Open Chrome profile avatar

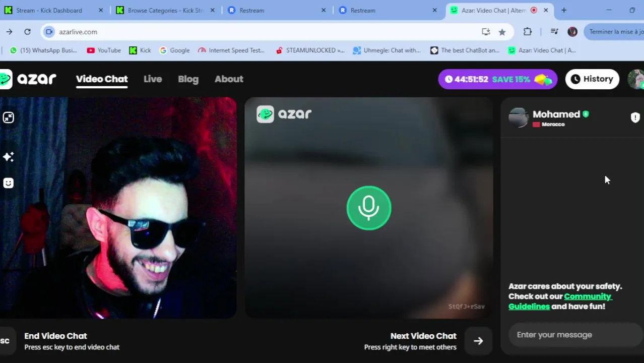click(x=572, y=32)
